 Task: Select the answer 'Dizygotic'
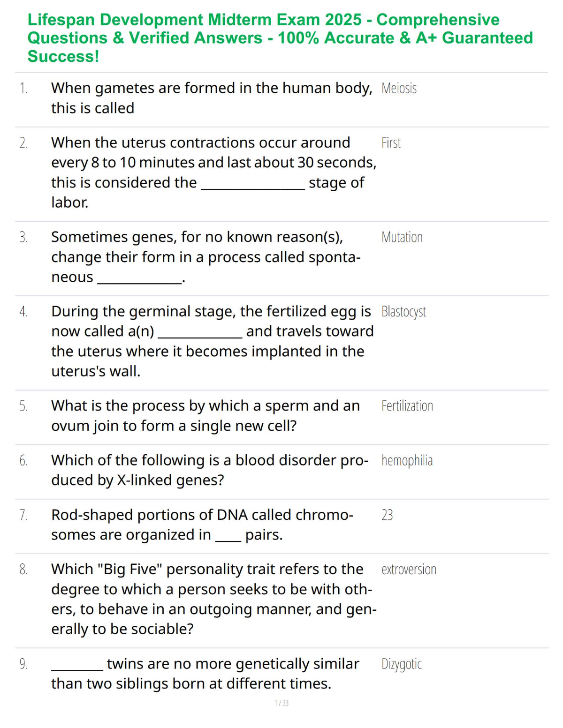tap(402, 664)
